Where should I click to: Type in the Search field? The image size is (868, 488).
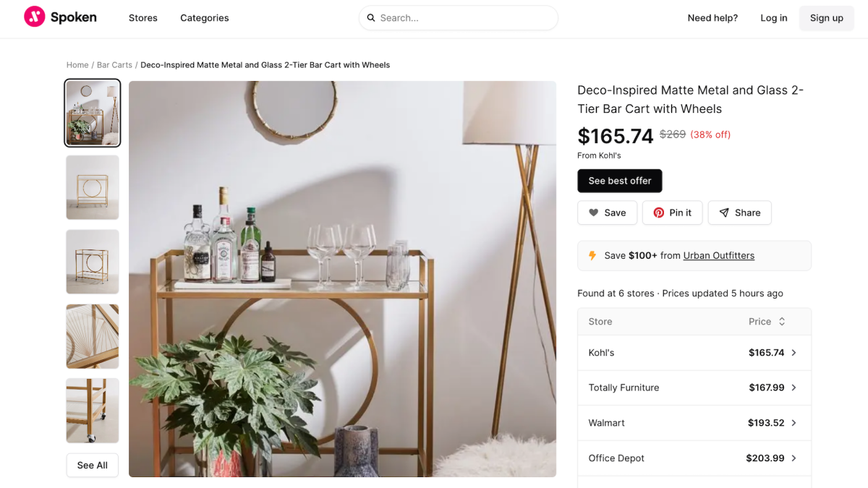click(x=463, y=18)
